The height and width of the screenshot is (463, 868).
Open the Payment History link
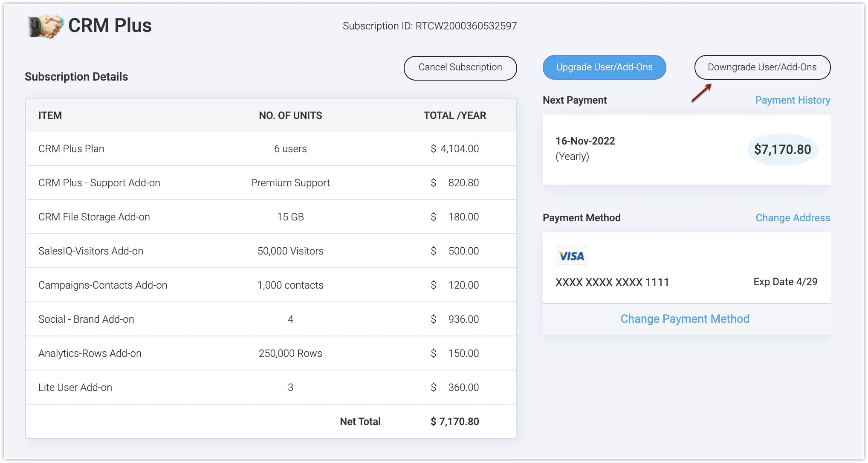[x=792, y=100]
